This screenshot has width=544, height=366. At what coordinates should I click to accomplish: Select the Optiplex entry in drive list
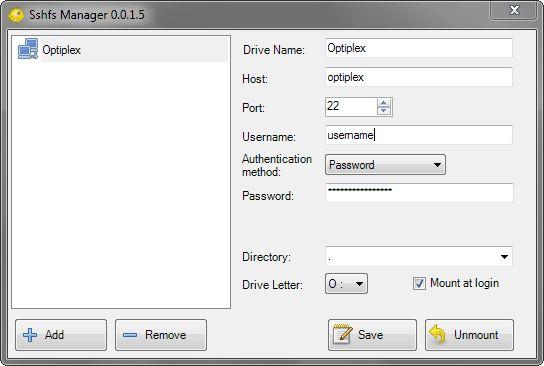tap(121, 50)
